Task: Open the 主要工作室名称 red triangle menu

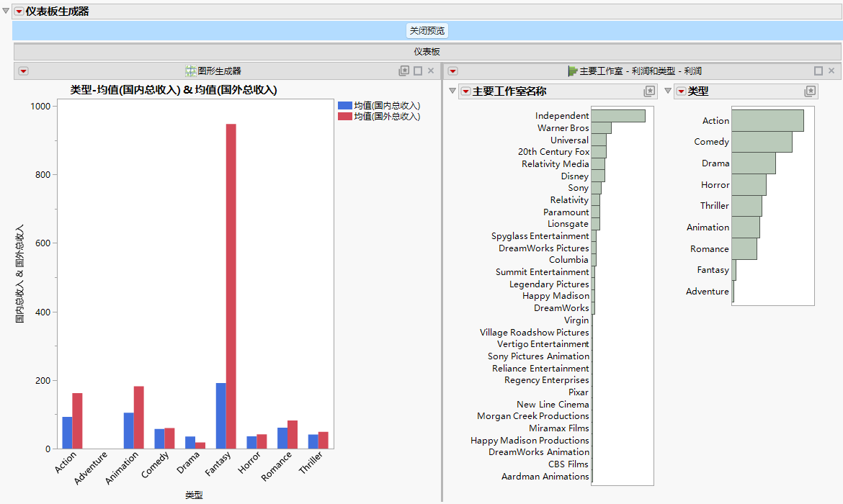Action: coord(465,91)
